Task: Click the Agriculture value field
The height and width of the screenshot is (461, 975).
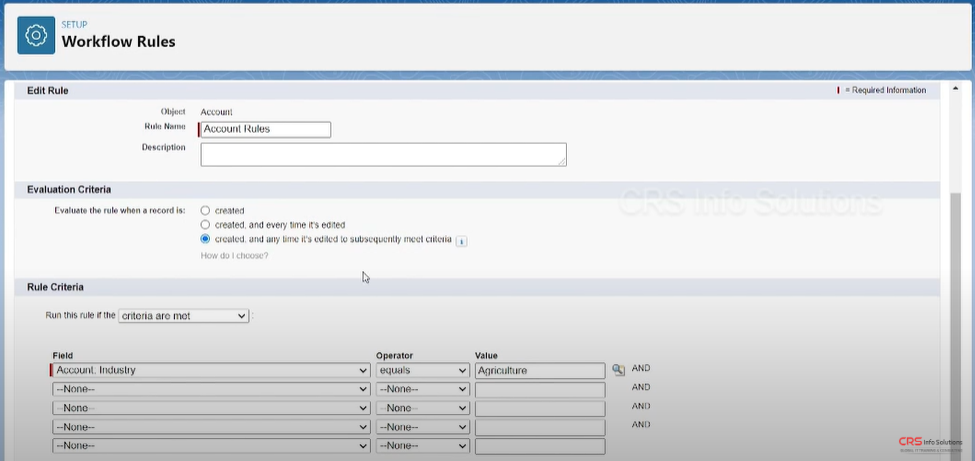Action: 540,370
